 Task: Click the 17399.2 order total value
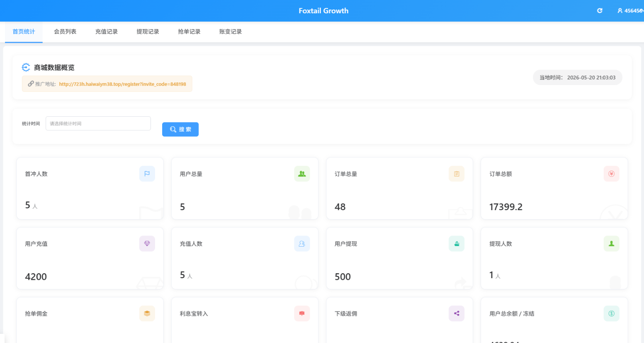point(506,207)
